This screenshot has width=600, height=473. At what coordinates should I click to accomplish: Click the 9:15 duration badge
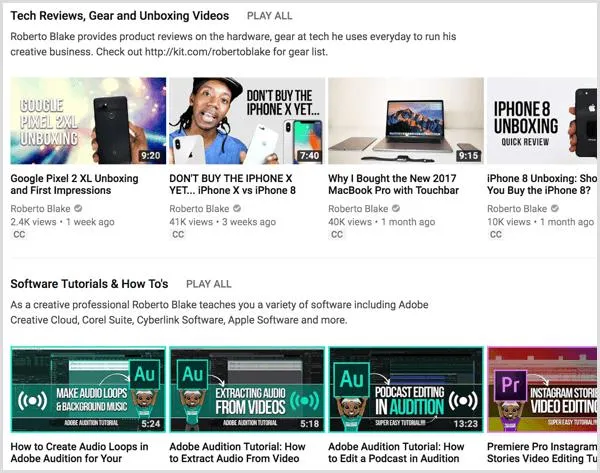(x=468, y=155)
